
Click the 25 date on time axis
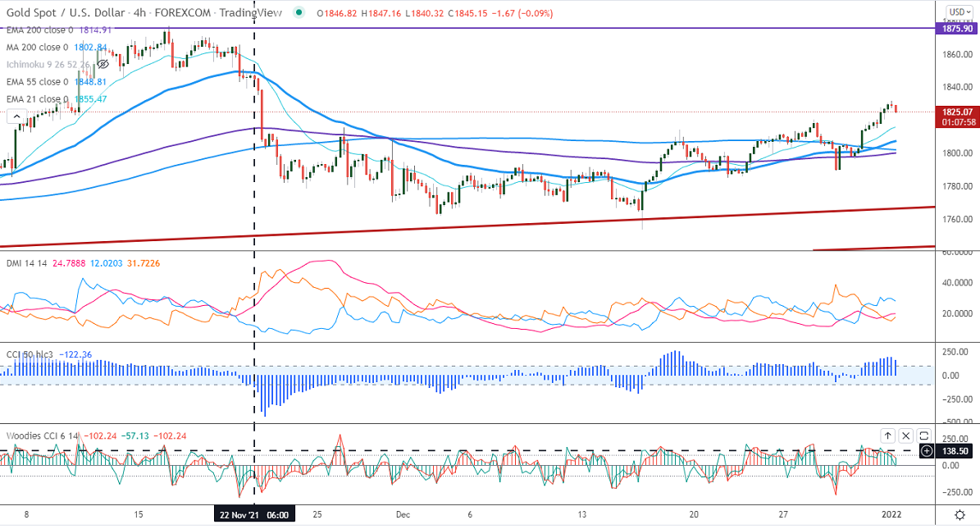pos(317,514)
